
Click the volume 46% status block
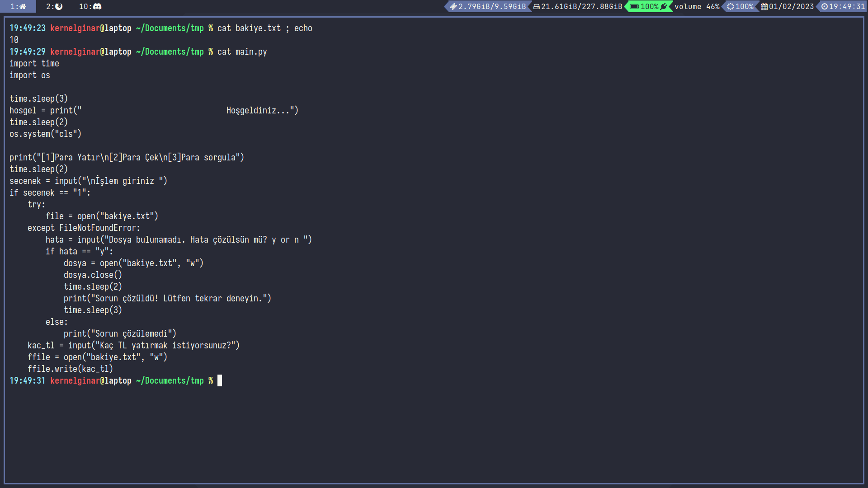pyautogui.click(x=697, y=6)
